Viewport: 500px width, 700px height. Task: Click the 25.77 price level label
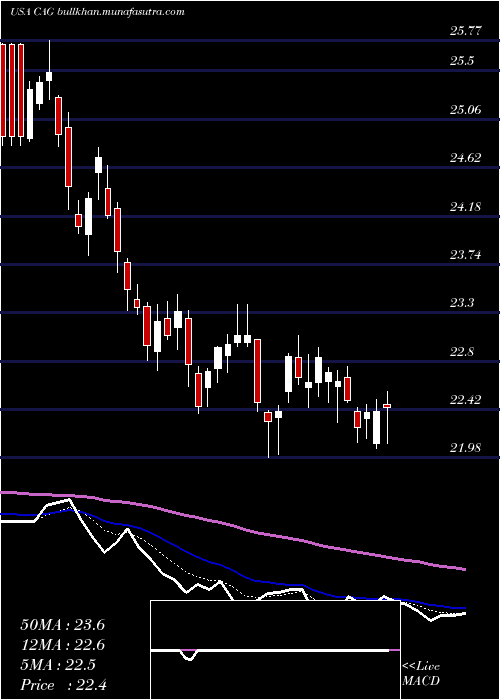click(467, 31)
